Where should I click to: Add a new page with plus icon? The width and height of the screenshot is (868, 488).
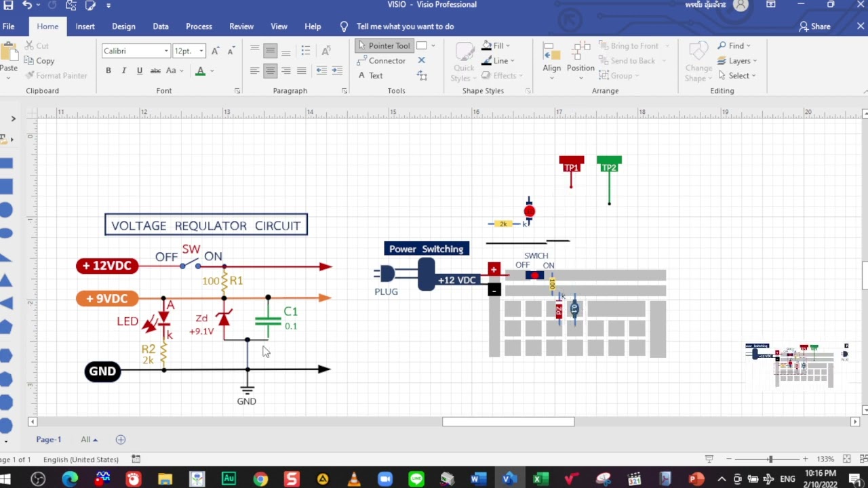pos(121,439)
